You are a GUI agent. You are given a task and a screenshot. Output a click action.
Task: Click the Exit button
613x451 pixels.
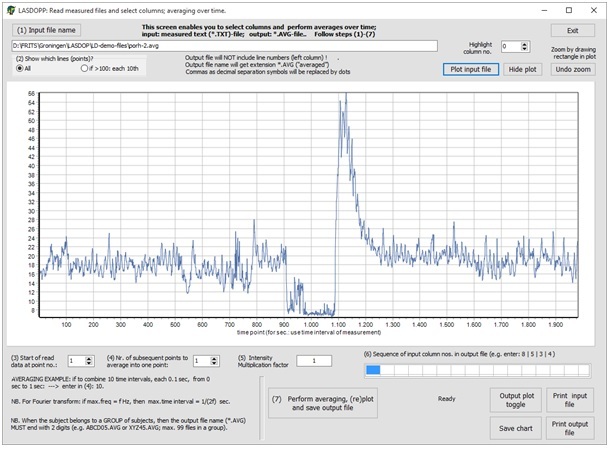573,30
